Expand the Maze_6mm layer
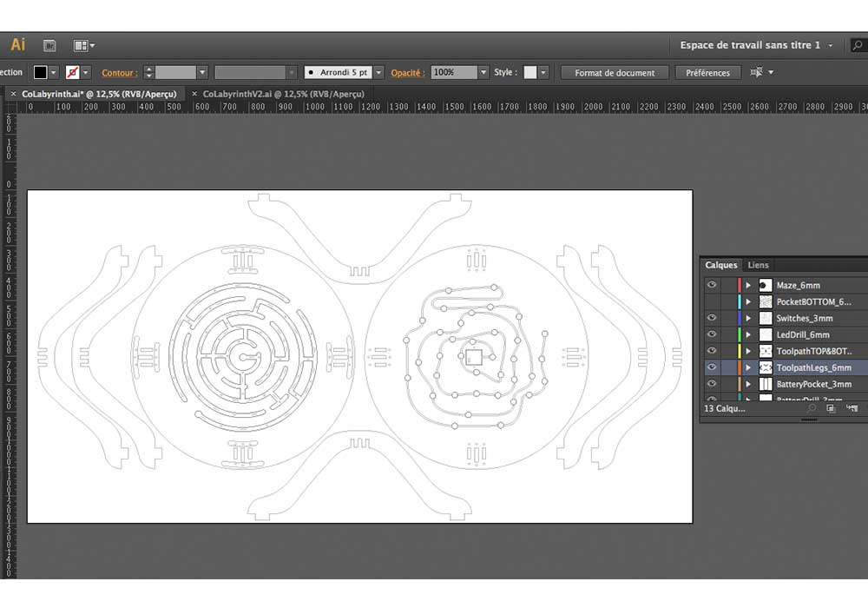The height and width of the screenshot is (608, 868). (748, 285)
